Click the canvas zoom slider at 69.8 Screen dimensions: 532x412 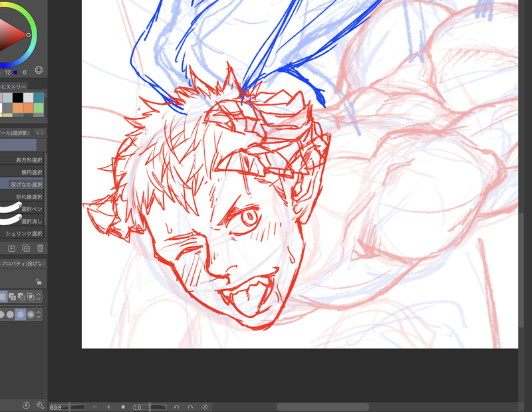(67, 407)
